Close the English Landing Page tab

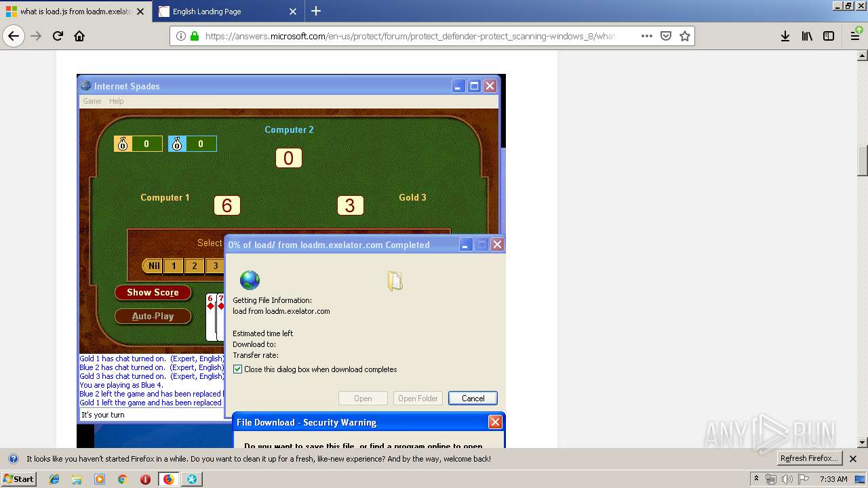point(293,12)
